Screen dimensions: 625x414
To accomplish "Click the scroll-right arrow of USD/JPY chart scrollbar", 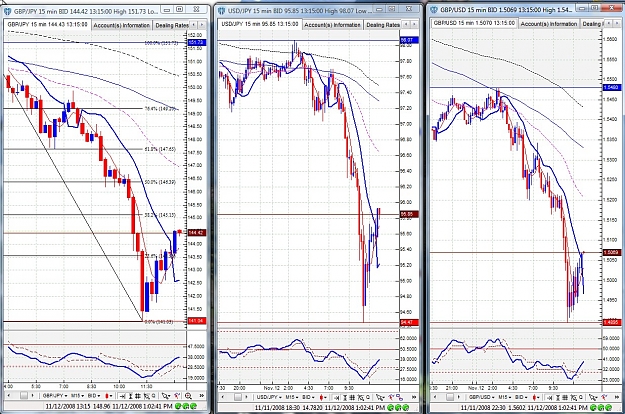I will click(x=246, y=397).
